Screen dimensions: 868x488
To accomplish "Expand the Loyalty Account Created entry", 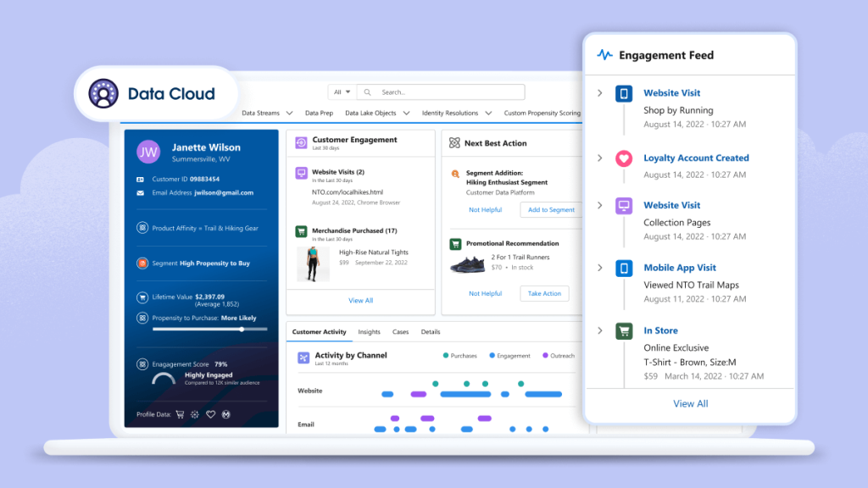I will click(599, 158).
